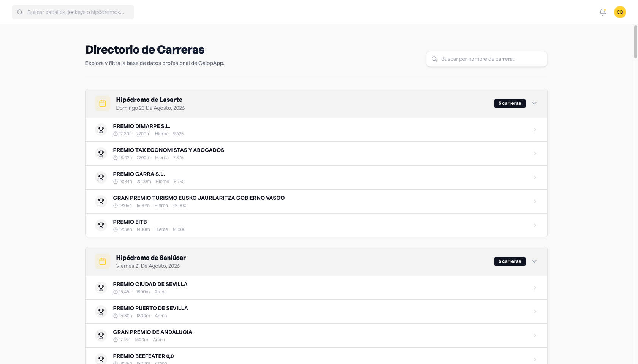Image resolution: width=638 pixels, height=364 pixels.
Task: Open the CD user avatar menu
Action: 620,12
